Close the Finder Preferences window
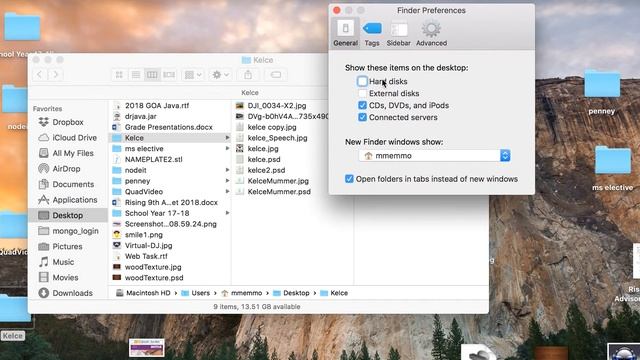 click(x=337, y=10)
